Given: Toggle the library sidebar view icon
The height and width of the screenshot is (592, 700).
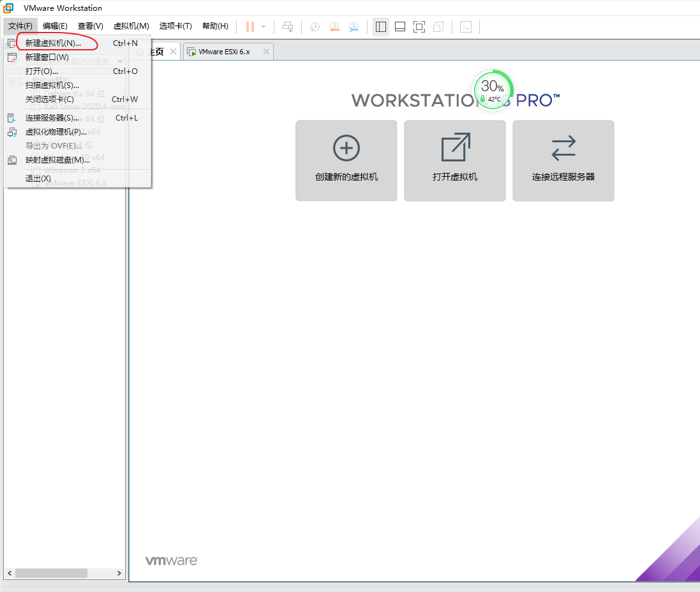Looking at the screenshot, I should pos(381,27).
